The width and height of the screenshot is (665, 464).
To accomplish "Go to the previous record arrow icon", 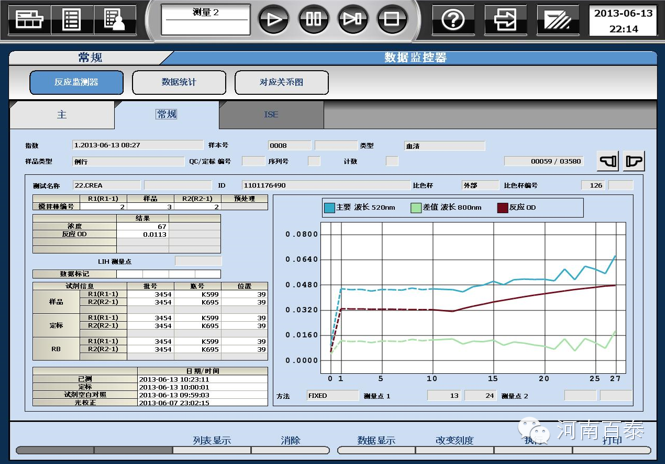I will (x=608, y=161).
